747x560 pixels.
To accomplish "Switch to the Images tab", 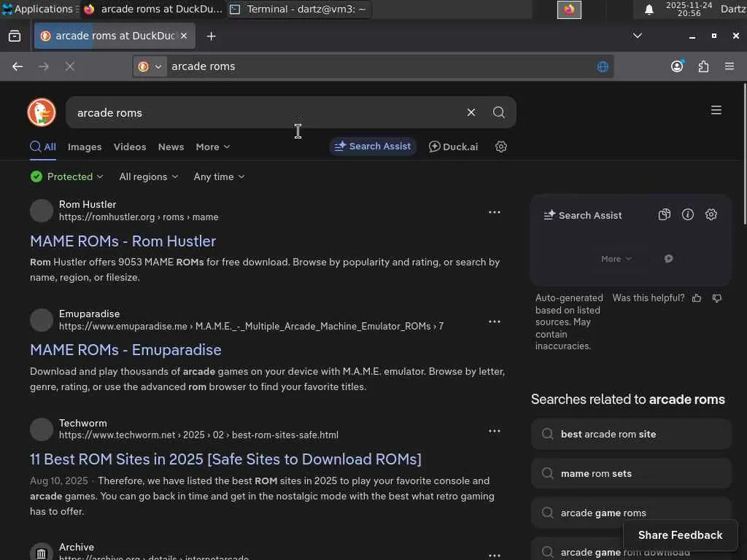I will (85, 147).
